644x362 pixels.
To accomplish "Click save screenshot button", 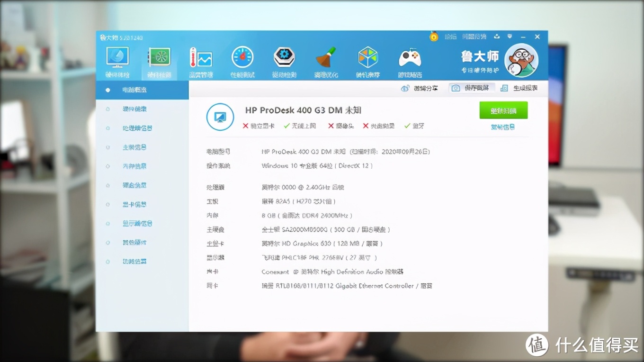I will (472, 88).
